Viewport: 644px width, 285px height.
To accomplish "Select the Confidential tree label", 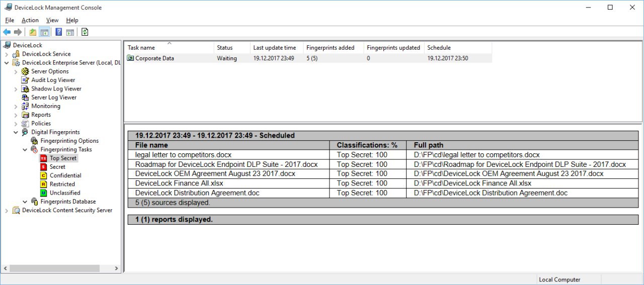I will tap(65, 175).
